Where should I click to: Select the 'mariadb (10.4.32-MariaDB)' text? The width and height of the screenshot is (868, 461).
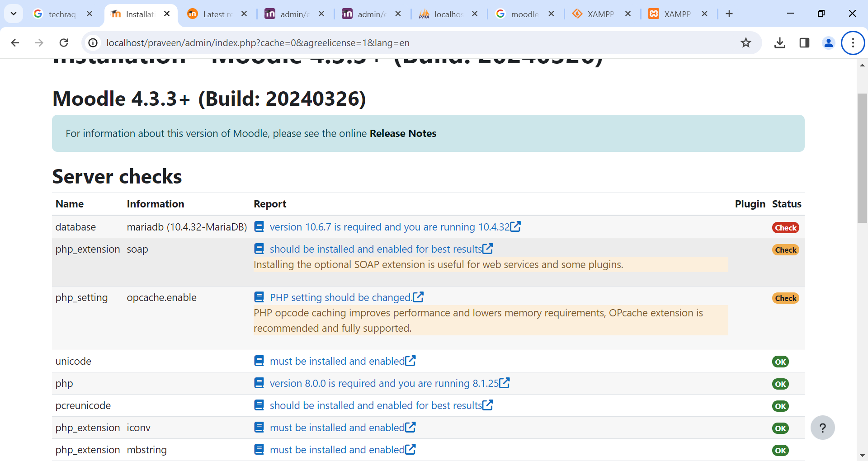point(187,227)
